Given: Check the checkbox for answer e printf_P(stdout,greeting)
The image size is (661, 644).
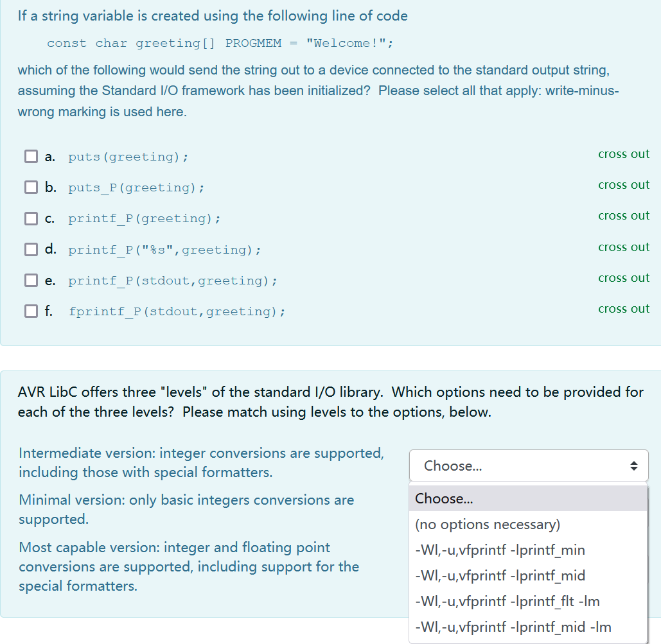Looking at the screenshot, I should (30, 280).
